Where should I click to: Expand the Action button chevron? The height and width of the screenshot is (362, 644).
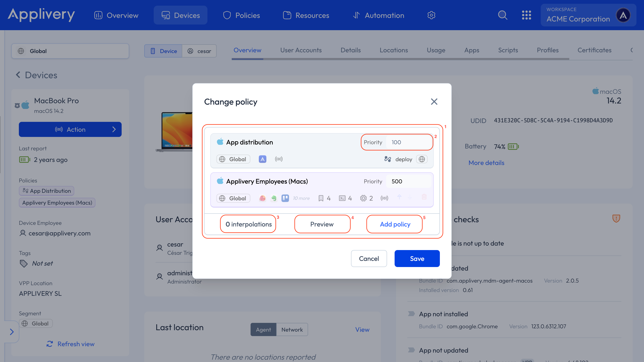[x=114, y=129]
